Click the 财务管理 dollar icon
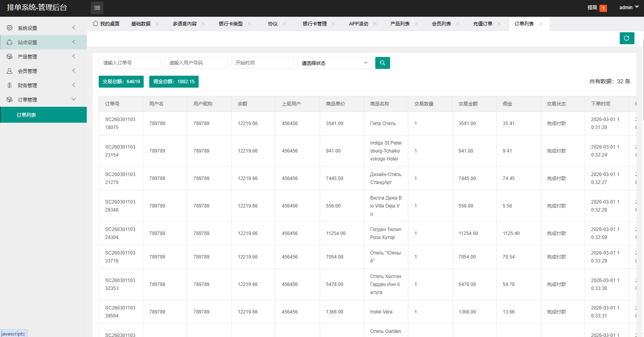The width and height of the screenshot is (644, 337). [x=10, y=85]
